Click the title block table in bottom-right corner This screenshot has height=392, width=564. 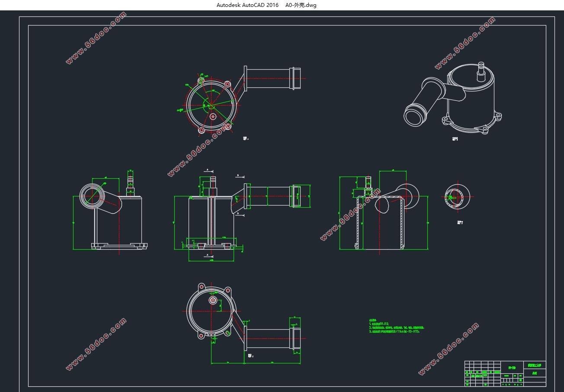pos(505,373)
